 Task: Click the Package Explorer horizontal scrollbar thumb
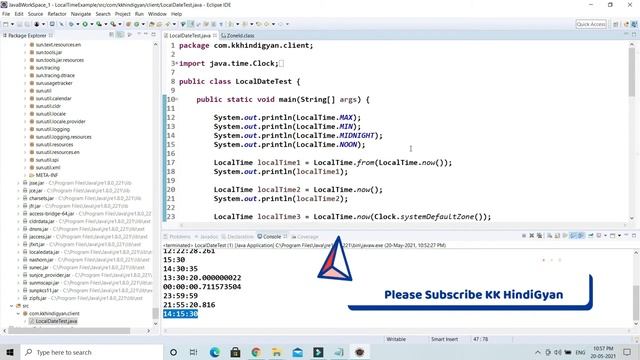pos(69,331)
